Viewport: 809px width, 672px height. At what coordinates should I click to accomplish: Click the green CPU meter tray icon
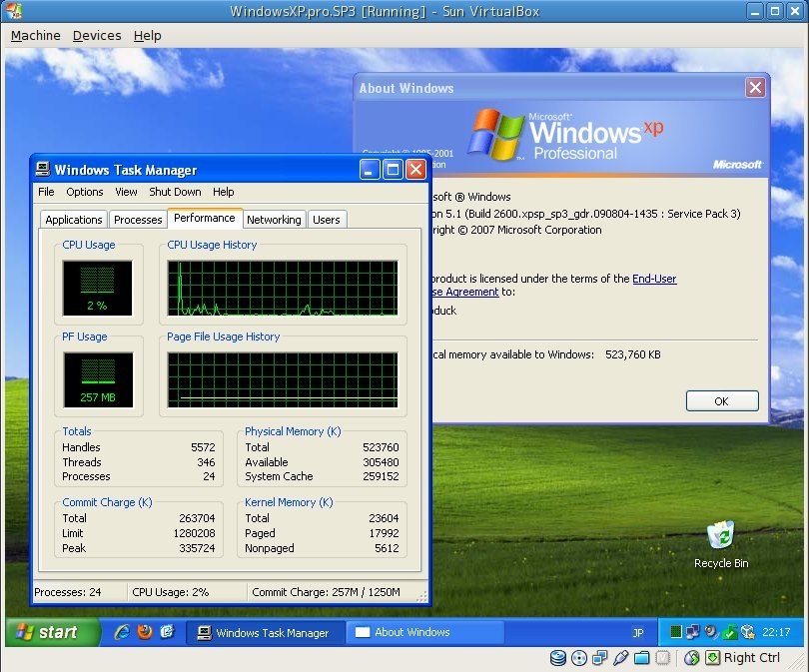click(x=675, y=632)
